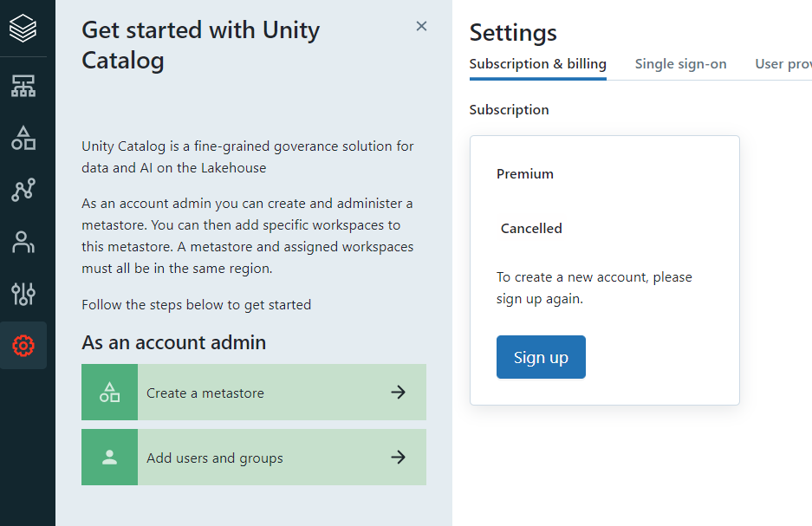
Task: Open the graph nodes sidebar icon
Action: [23, 190]
